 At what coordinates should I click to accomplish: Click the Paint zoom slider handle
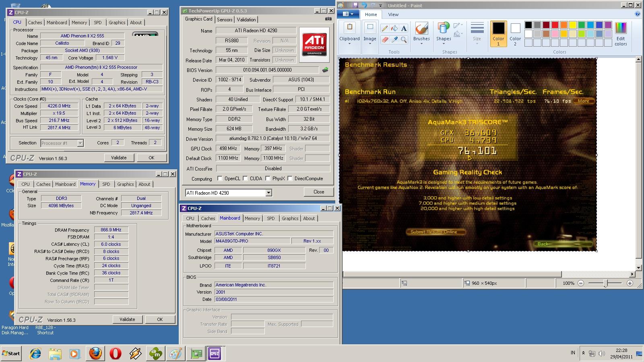[605, 283]
